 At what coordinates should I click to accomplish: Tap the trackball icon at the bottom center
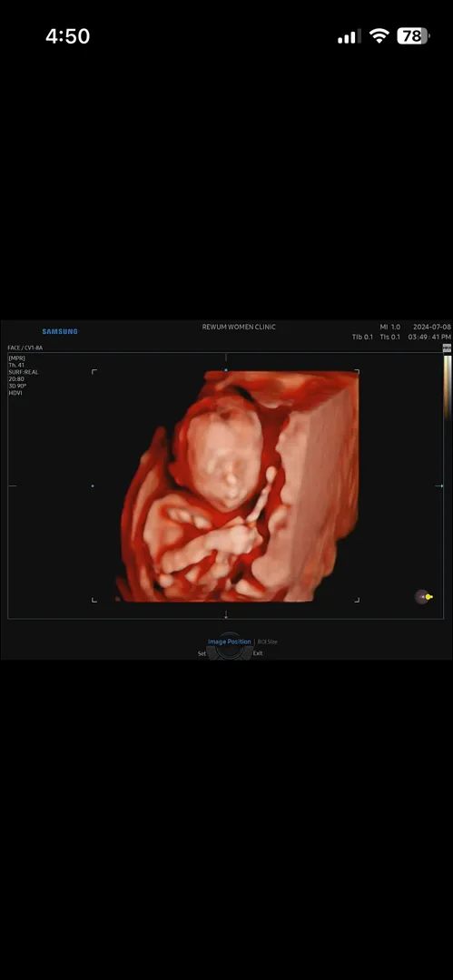(x=229, y=647)
